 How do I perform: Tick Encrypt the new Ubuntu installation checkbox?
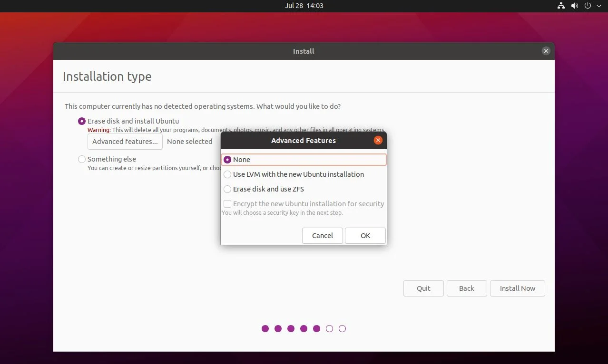pyautogui.click(x=227, y=204)
